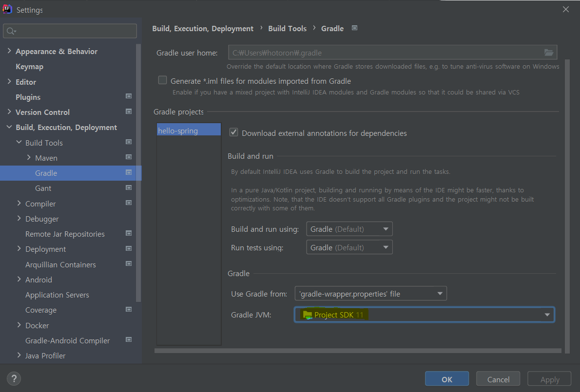Image resolution: width=580 pixels, height=392 pixels.
Task: Select hello-spring in Gradle projects list
Action: (189, 131)
